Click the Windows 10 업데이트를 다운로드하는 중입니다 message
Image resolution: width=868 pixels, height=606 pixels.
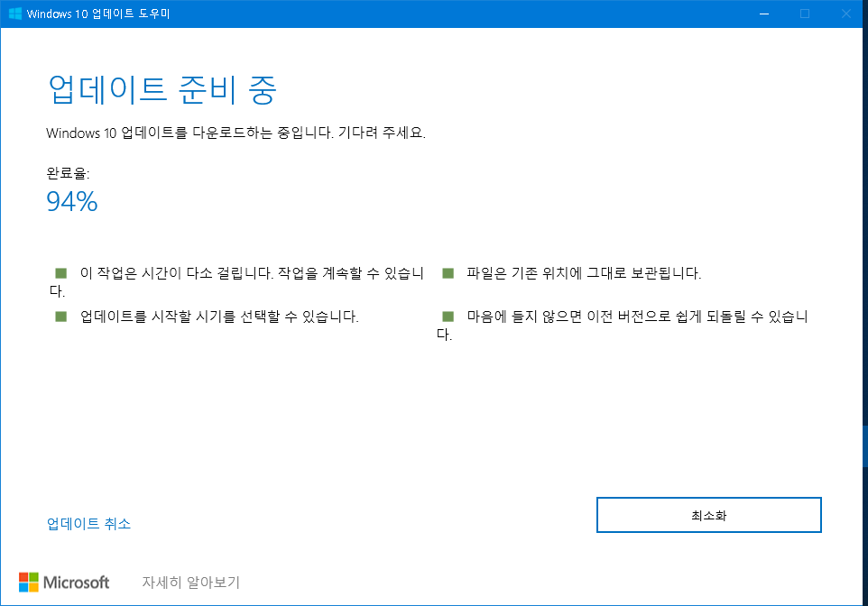pos(235,133)
